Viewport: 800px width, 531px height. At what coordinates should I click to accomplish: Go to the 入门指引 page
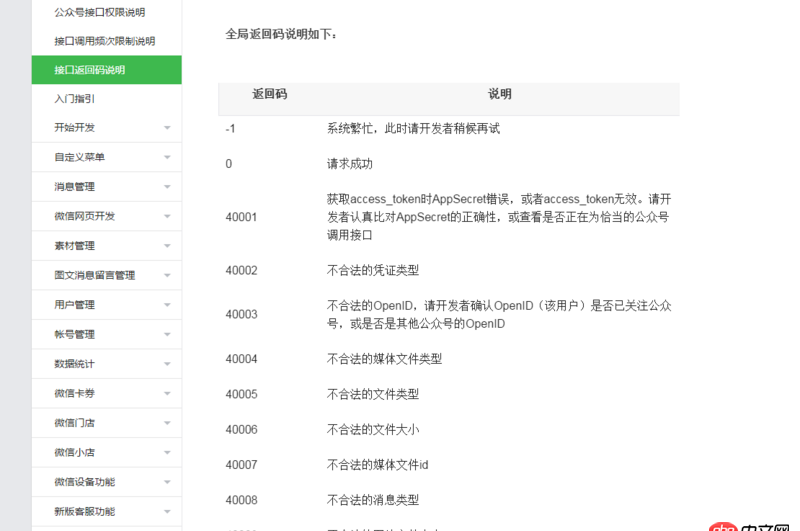pyautogui.click(x=75, y=99)
